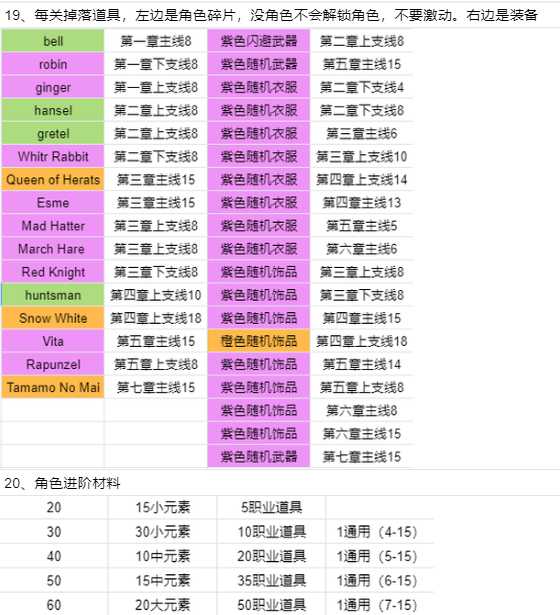Click the 'Queen of Herats' cell
Screen dimensions: 560x615
coord(53,180)
